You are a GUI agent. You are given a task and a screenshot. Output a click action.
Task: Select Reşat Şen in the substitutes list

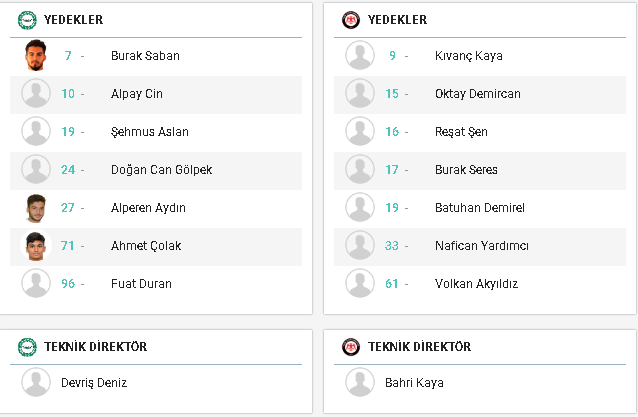(x=461, y=132)
